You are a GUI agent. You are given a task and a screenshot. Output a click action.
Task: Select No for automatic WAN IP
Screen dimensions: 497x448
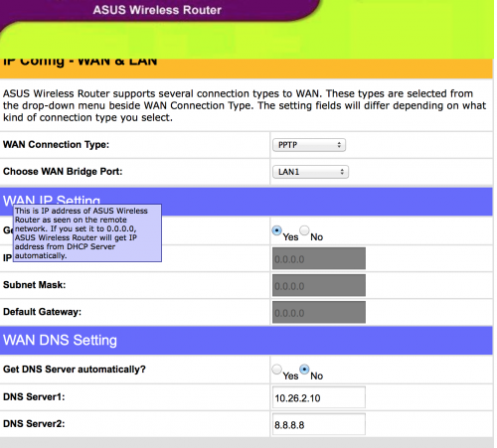click(304, 229)
